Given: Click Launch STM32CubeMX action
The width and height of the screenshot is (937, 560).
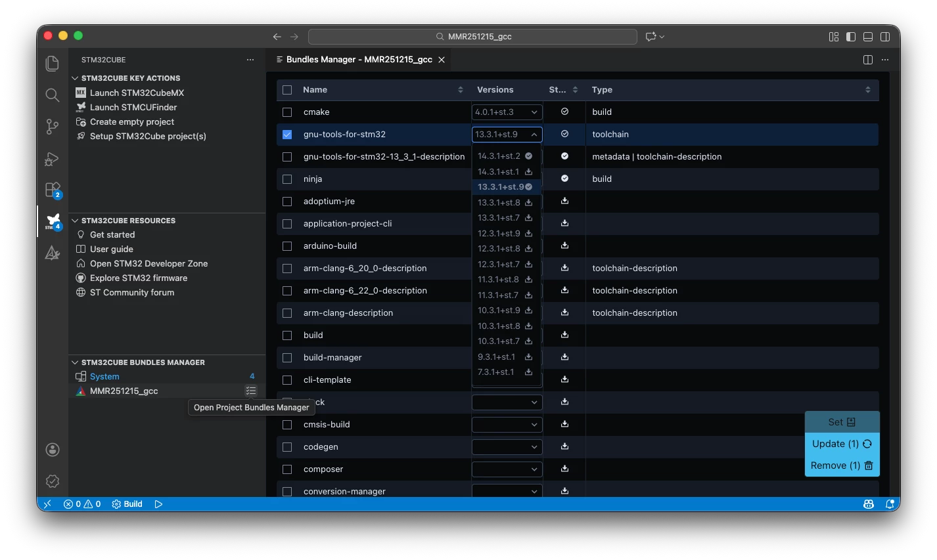Looking at the screenshot, I should [137, 93].
